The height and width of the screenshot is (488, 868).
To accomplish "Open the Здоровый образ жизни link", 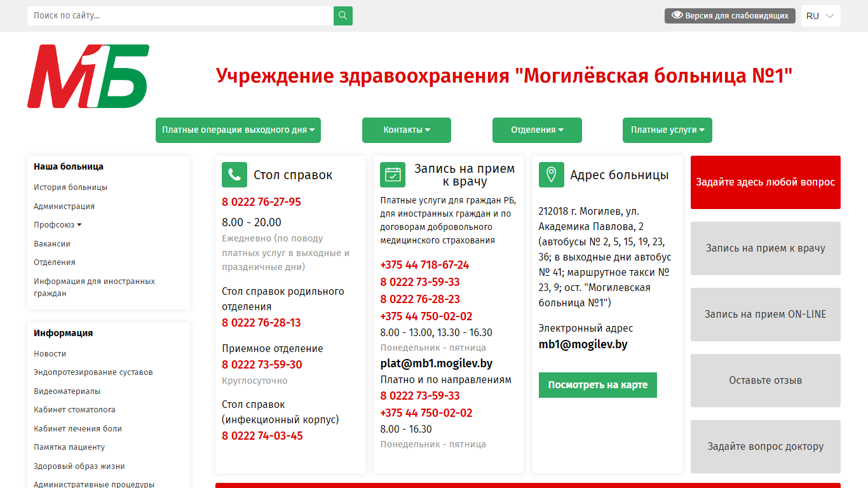I will click(79, 466).
